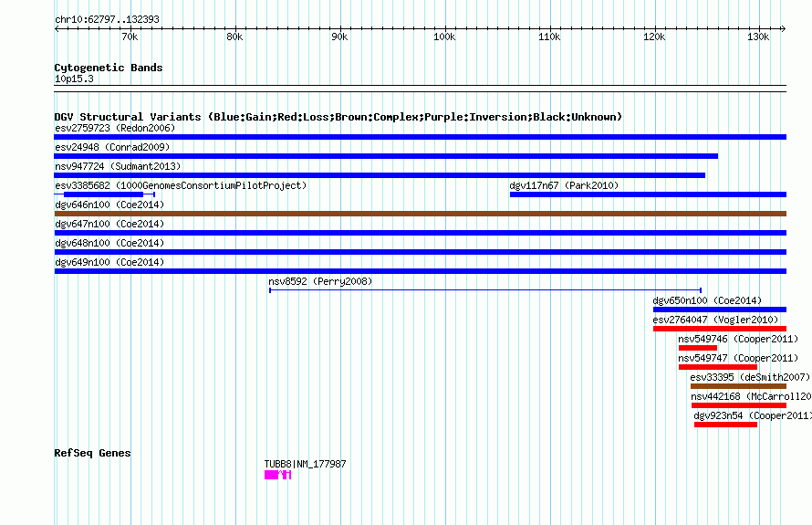
Task: Click the red esv2764047 loss bar
Action: point(720,329)
